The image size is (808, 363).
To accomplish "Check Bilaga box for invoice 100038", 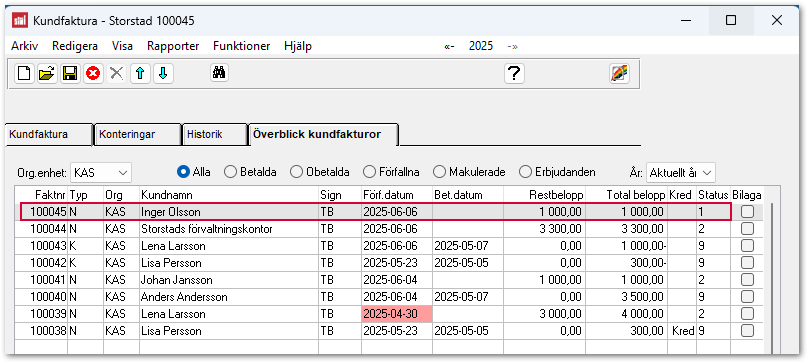I will click(x=747, y=331).
